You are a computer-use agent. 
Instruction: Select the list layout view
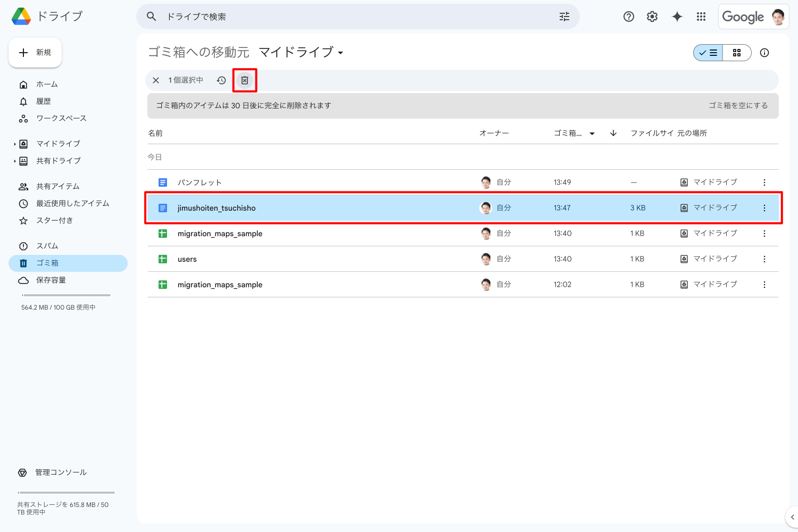709,53
